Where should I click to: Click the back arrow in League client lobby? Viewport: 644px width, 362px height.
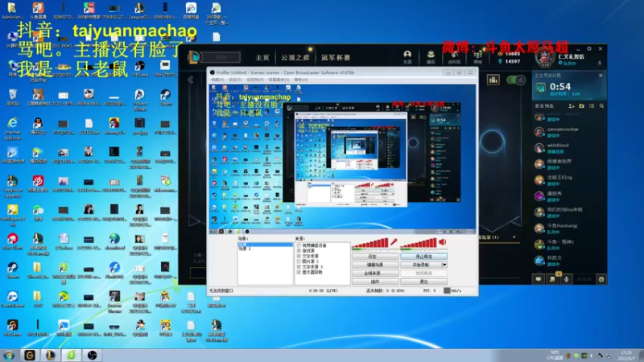tap(191, 80)
